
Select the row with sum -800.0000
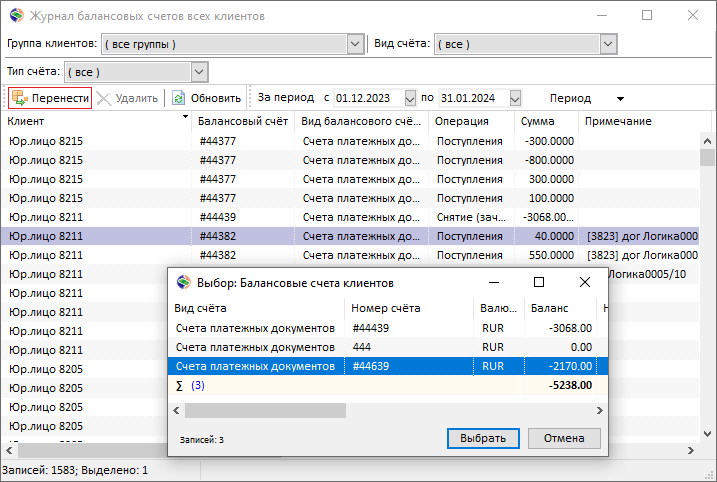point(350,160)
